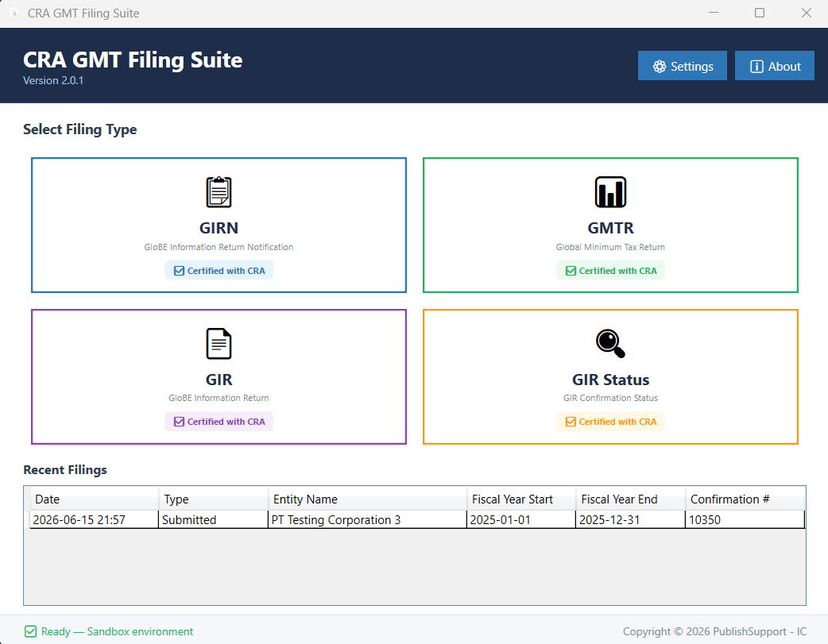This screenshot has height=644, width=828.
Task: Click Global Minimum Tax Return subtitle
Action: (610, 247)
